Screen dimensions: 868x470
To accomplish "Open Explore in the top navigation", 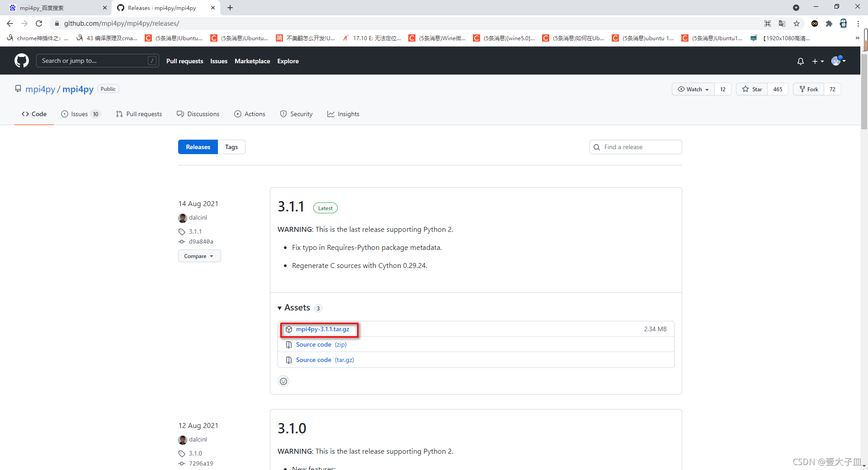I will pos(288,61).
